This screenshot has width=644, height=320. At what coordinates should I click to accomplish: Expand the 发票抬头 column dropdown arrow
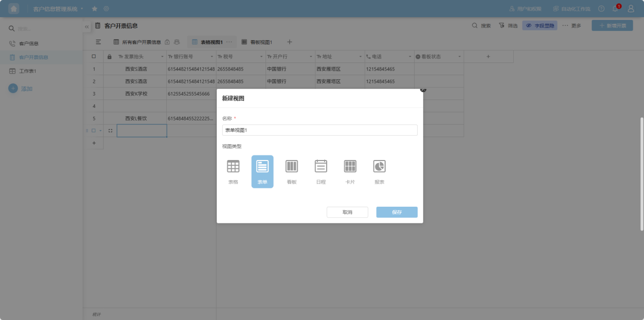coord(163,57)
